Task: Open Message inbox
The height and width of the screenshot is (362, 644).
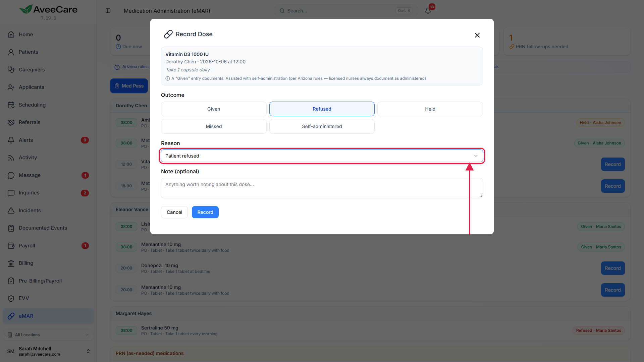Action: pyautogui.click(x=48, y=175)
